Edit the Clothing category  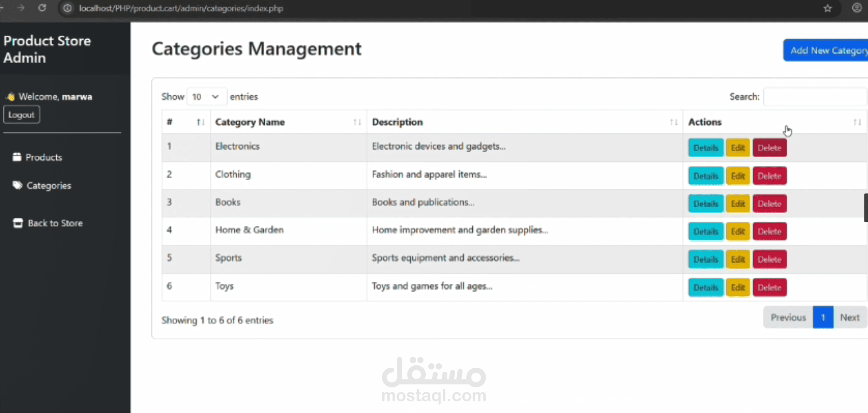(x=738, y=176)
